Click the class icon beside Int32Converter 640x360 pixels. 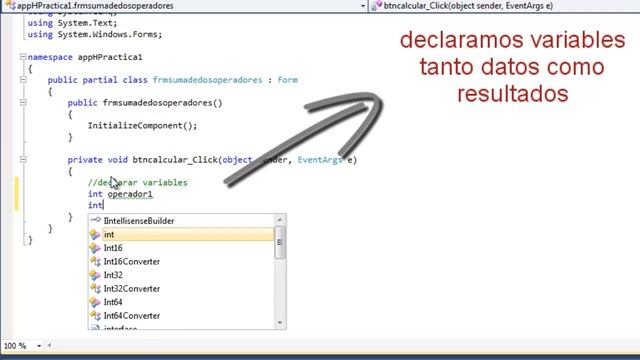95,289
